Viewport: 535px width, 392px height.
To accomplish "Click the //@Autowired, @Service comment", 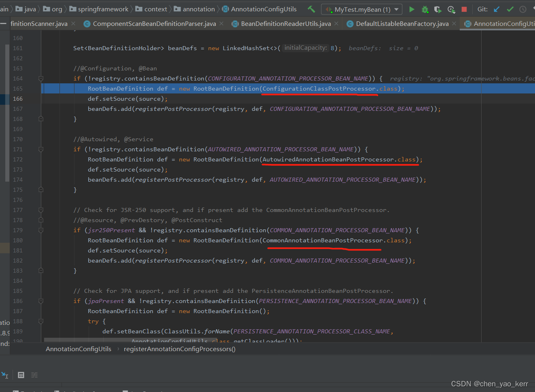I will coord(113,139).
